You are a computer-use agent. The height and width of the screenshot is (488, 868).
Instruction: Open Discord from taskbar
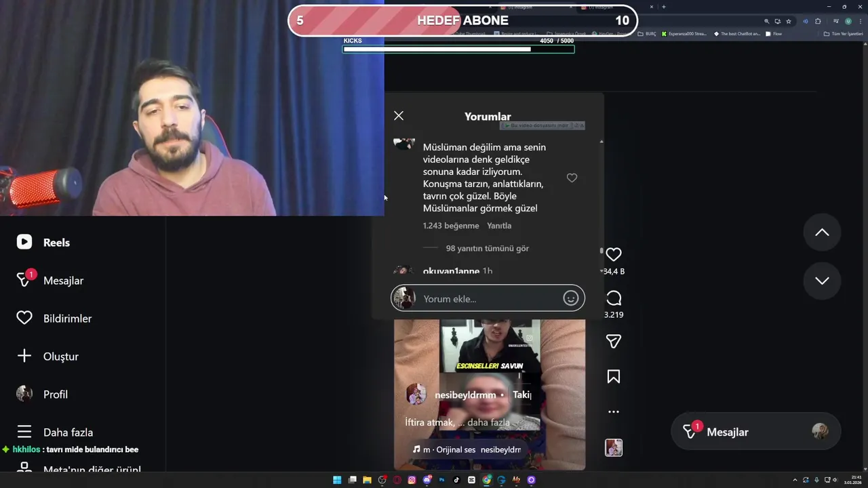point(427,480)
